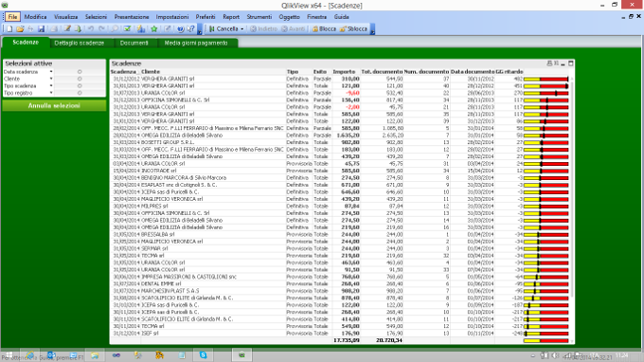Click the Windows Start button
Viewport: 644px width, 362px height.
(9, 355)
